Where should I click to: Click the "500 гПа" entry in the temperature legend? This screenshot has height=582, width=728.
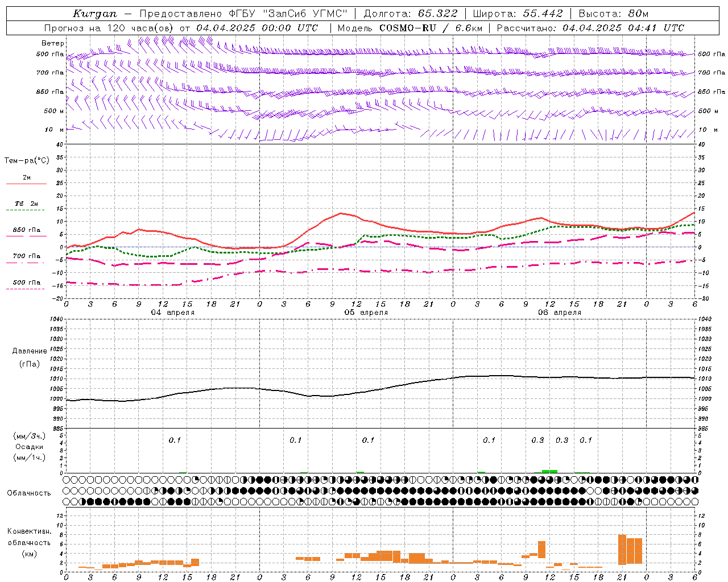pyautogui.click(x=27, y=282)
